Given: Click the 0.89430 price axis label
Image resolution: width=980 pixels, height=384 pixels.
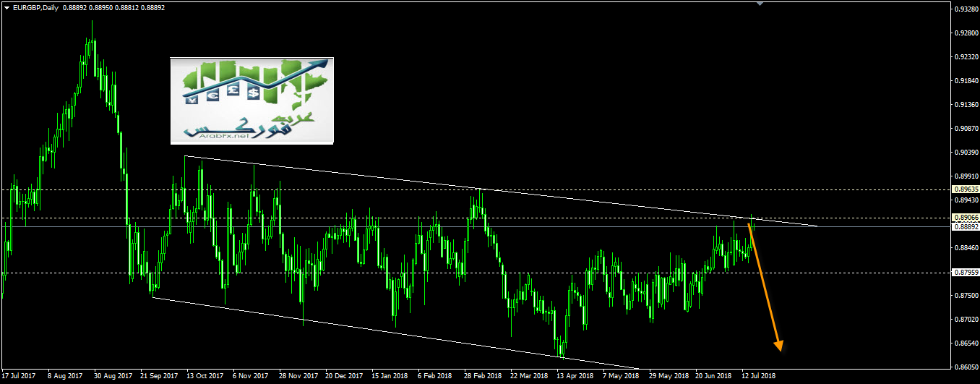Looking at the screenshot, I should click(x=966, y=200).
